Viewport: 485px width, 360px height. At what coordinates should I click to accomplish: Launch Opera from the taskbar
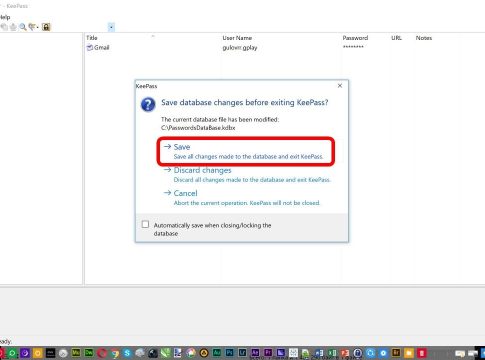(102, 353)
